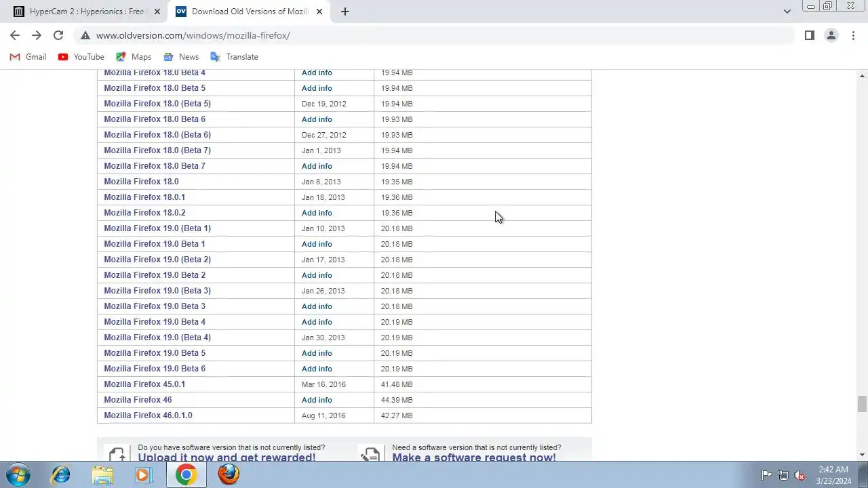Open Mozilla Firefox 19.0 (Beta 1) link

click(157, 228)
